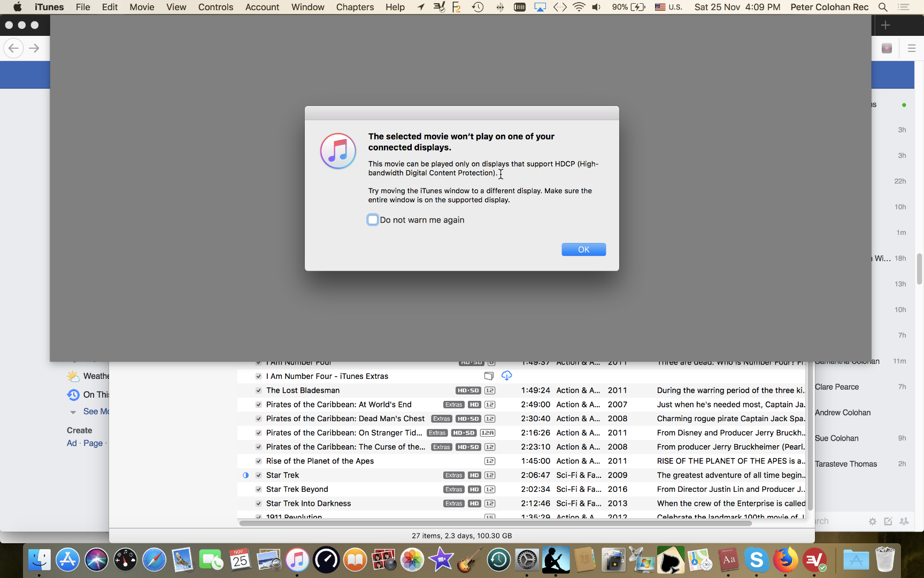Open System Preferences gear in Dock
The width and height of the screenshot is (924, 578).
tap(527, 560)
